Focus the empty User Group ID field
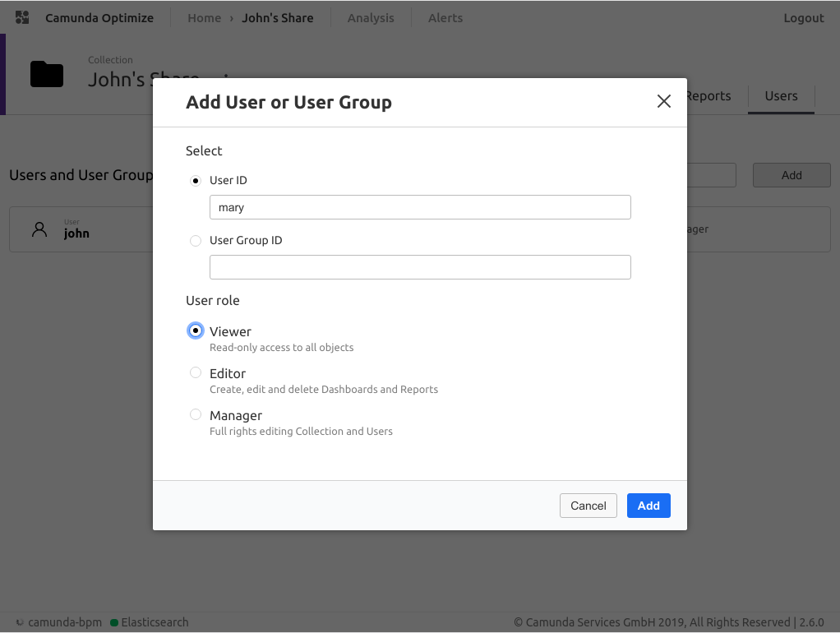 coord(420,267)
